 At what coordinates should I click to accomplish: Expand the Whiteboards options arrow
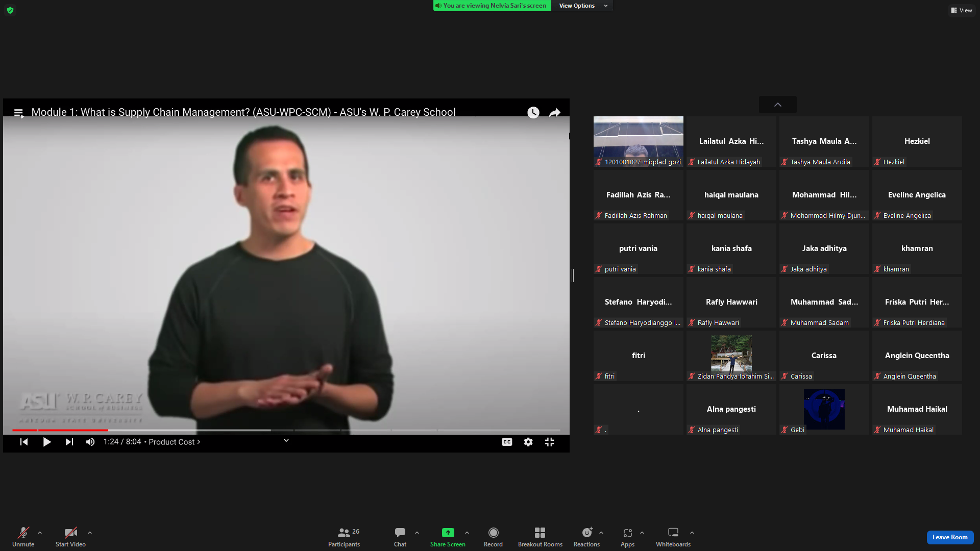pyautogui.click(x=692, y=533)
